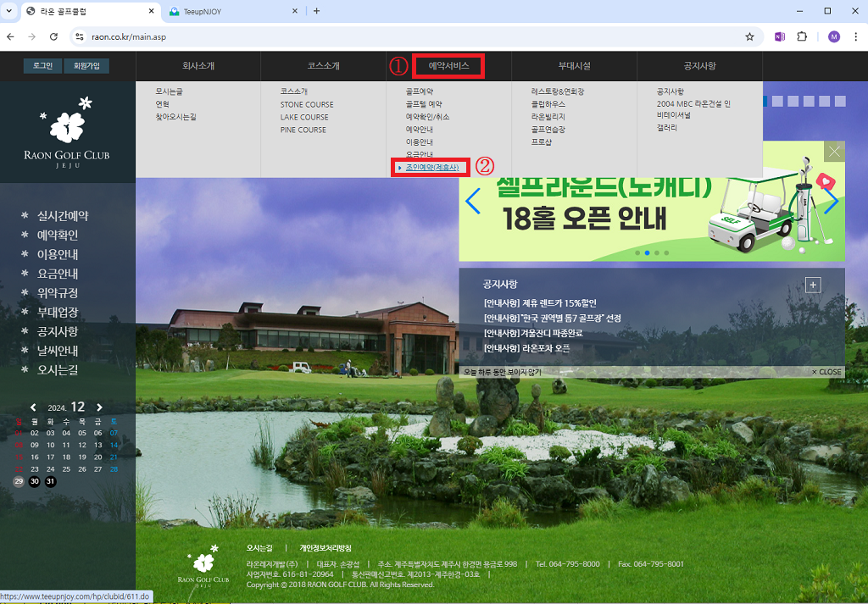This screenshot has height=604, width=868.
Task: Select PINE COURSE from the submenu
Action: tap(303, 130)
